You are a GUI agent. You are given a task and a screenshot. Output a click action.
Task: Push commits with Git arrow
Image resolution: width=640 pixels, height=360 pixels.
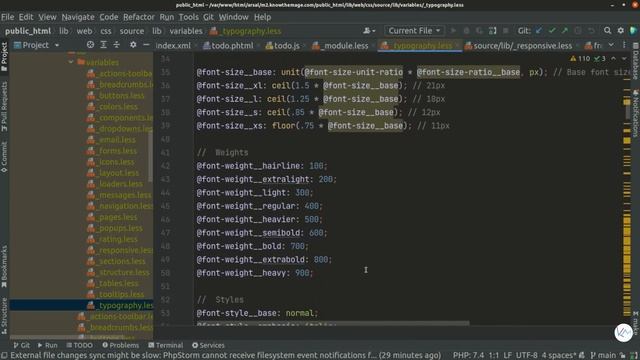point(565,31)
